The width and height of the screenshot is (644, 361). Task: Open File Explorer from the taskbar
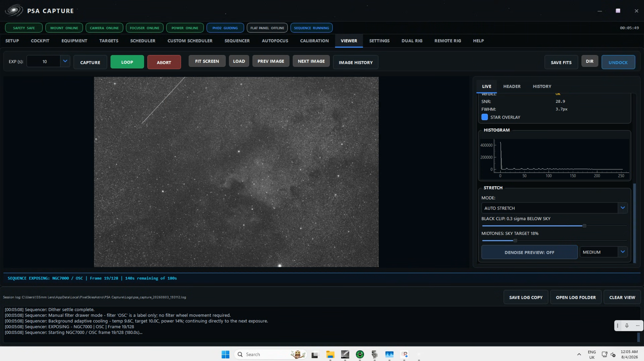(x=330, y=354)
